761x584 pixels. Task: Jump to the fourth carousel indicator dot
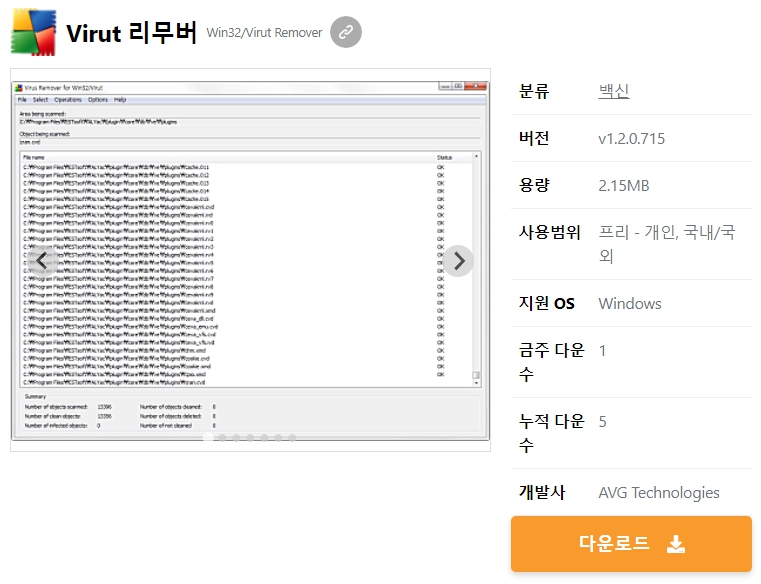tap(250, 438)
